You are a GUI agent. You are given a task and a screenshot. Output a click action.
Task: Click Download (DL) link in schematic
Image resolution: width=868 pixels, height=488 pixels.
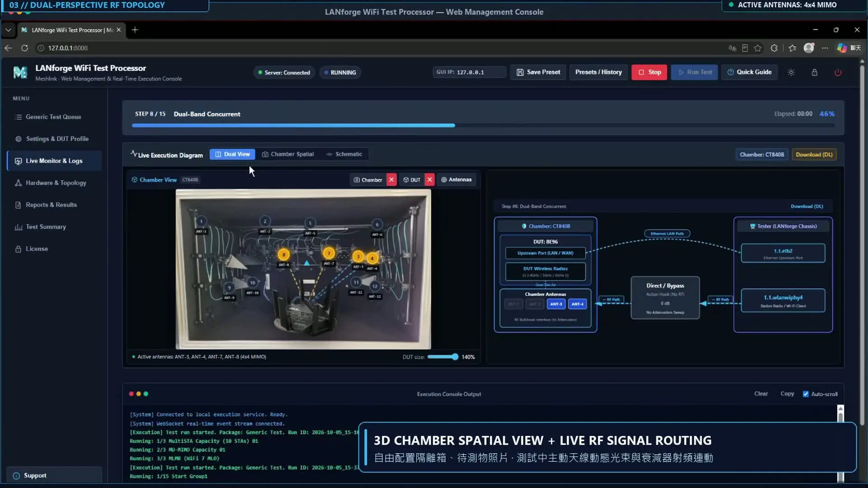(x=807, y=206)
